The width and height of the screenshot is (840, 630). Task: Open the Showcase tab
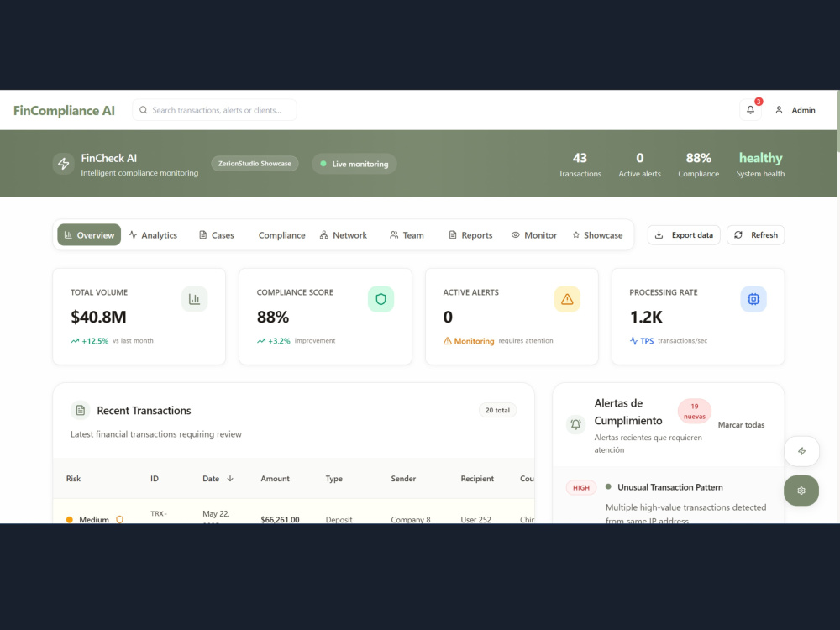tap(597, 234)
